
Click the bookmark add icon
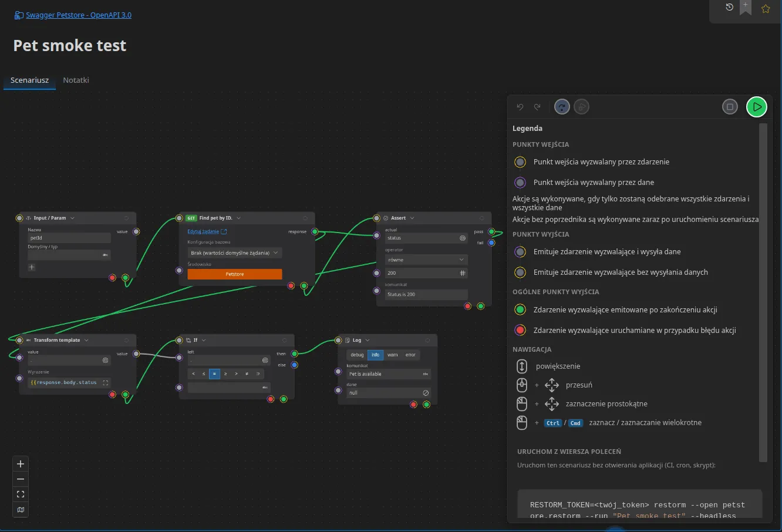(x=746, y=8)
